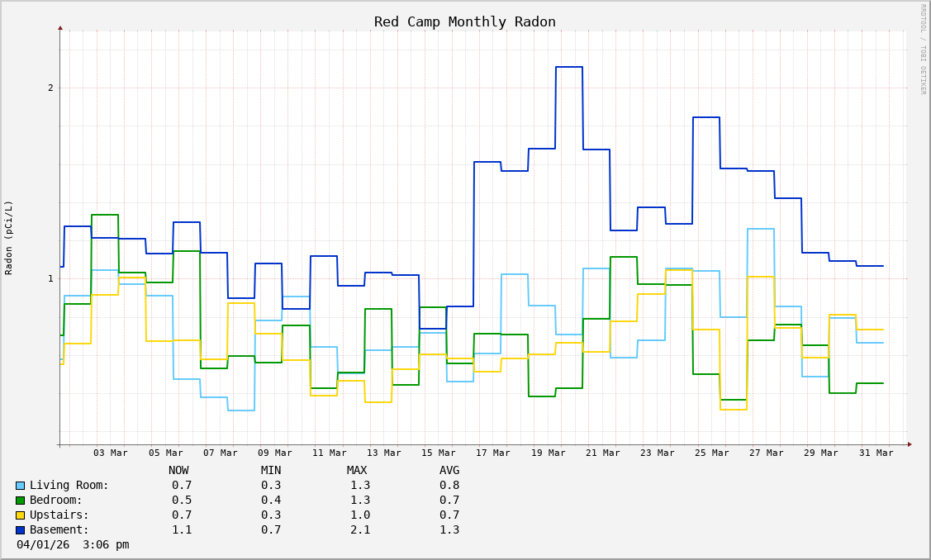
Task: Select the chart title Red Camp Monthly Radon
Action: (x=464, y=21)
